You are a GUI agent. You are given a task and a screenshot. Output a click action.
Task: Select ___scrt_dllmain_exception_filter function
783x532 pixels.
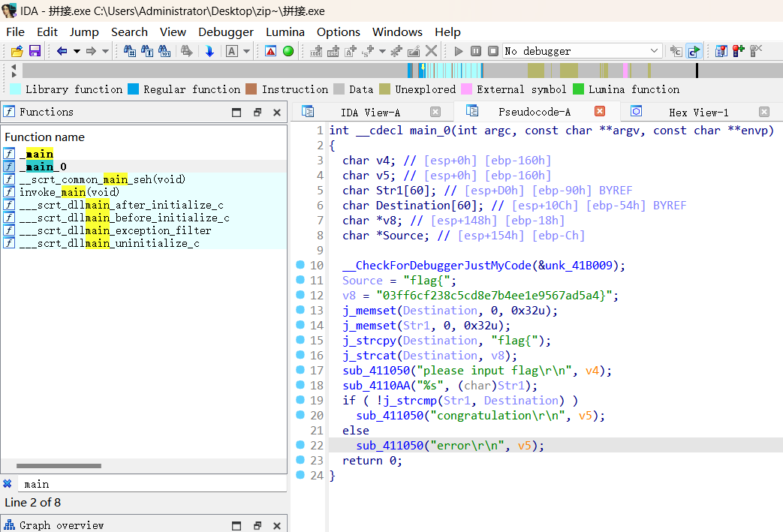click(144, 230)
